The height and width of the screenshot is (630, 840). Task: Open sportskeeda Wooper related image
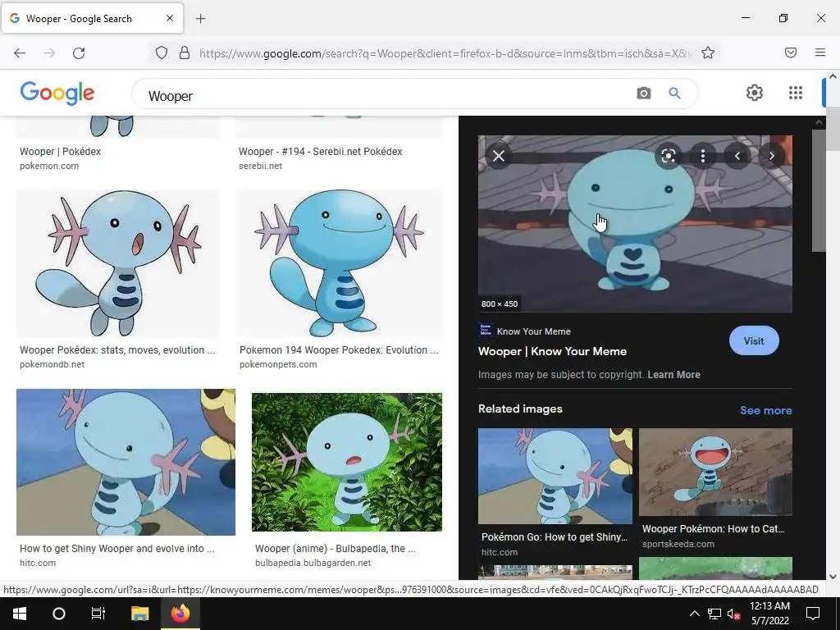715,472
